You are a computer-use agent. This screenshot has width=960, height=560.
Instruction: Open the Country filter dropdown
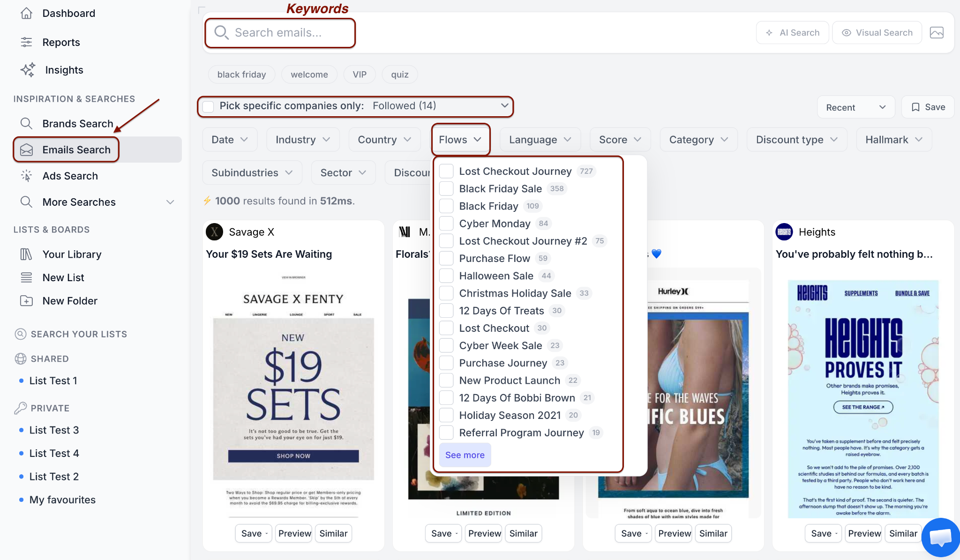point(384,140)
